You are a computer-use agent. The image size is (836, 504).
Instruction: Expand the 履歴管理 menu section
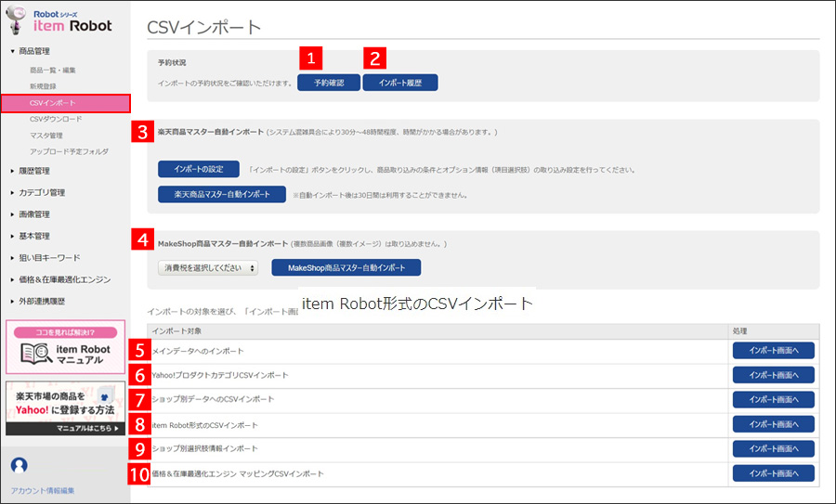pos(31,171)
